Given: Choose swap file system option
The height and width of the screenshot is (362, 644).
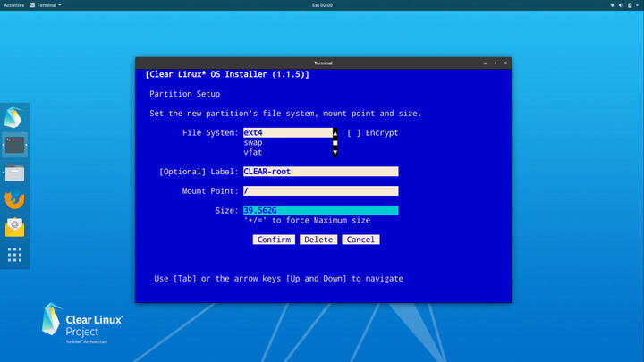Looking at the screenshot, I should [253, 142].
